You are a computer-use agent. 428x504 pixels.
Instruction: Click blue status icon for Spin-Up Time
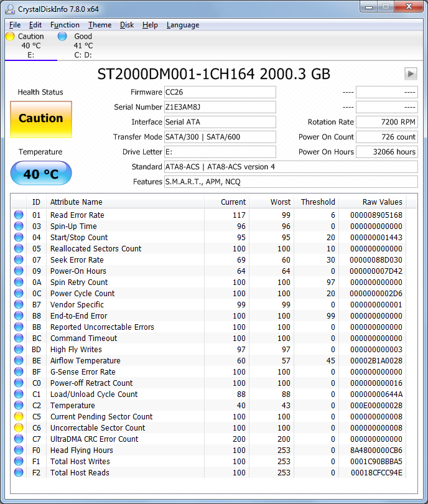click(x=19, y=226)
